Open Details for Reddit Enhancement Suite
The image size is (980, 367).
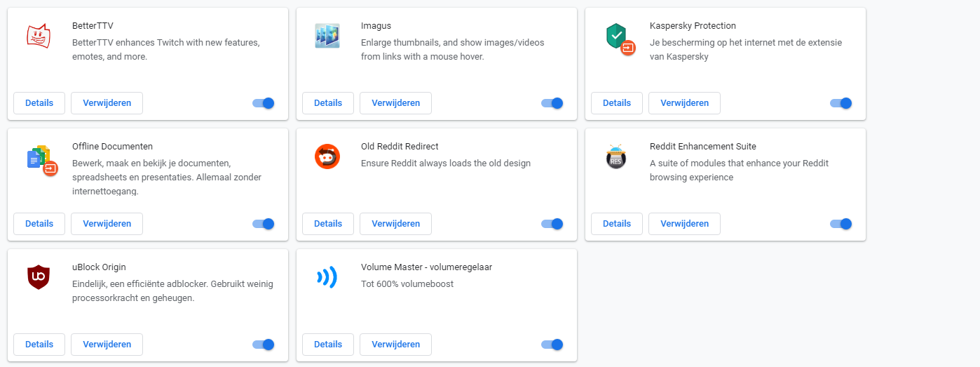click(617, 224)
